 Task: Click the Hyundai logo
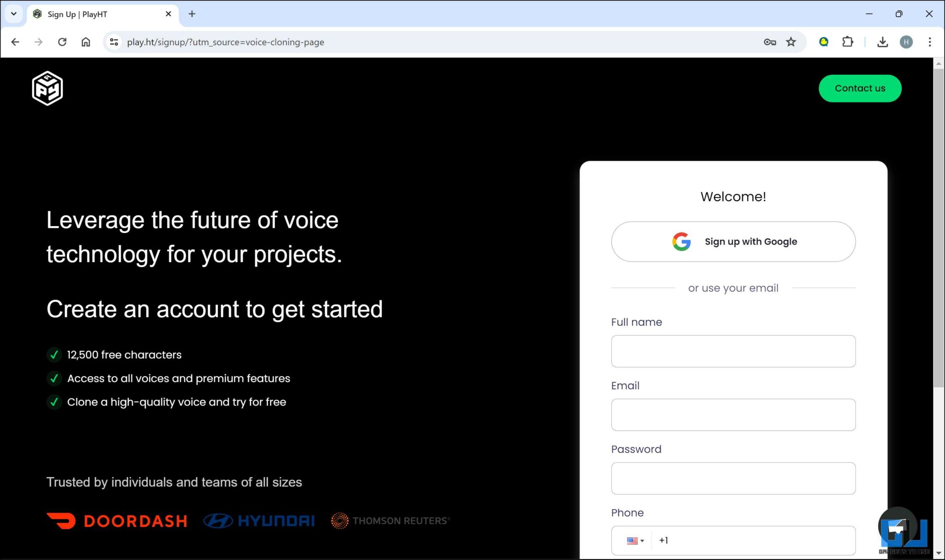coord(259,520)
